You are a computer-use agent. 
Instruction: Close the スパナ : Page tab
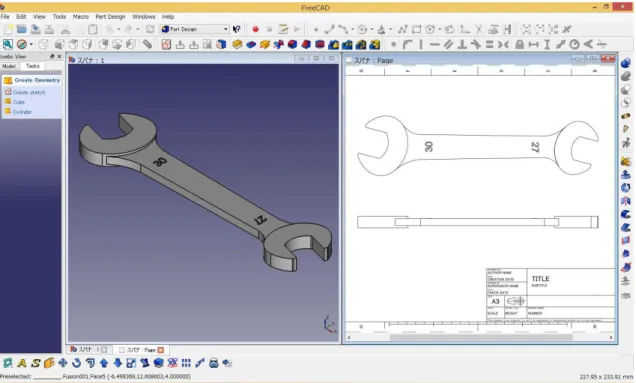pyautogui.click(x=161, y=350)
